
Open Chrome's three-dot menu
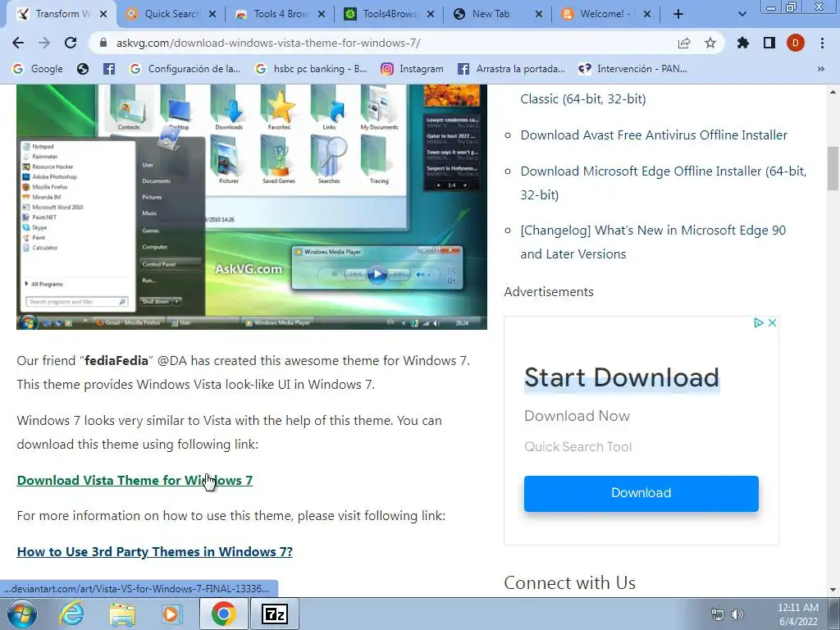pos(822,43)
